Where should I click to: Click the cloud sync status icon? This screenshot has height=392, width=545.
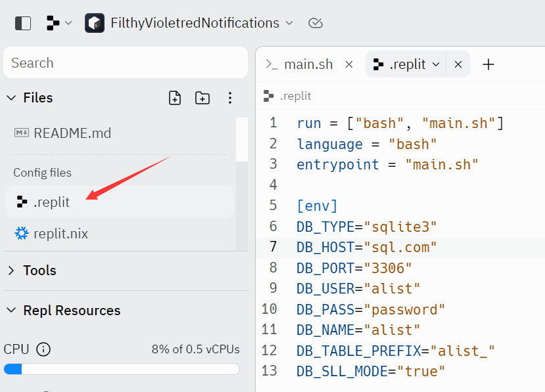pos(316,23)
